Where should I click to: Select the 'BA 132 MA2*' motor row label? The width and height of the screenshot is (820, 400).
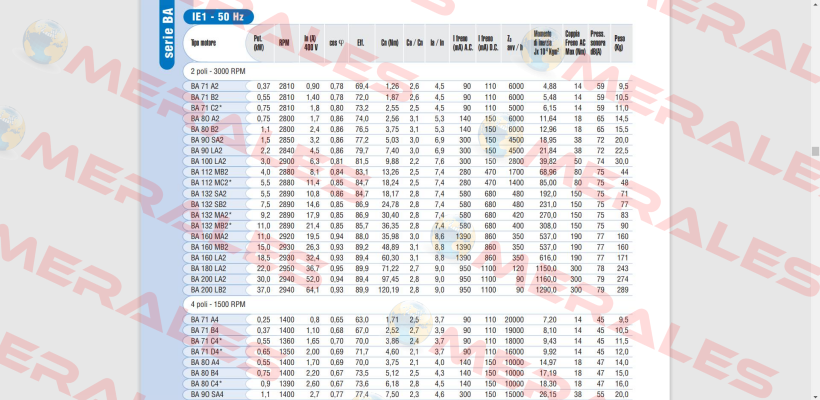tap(211, 215)
